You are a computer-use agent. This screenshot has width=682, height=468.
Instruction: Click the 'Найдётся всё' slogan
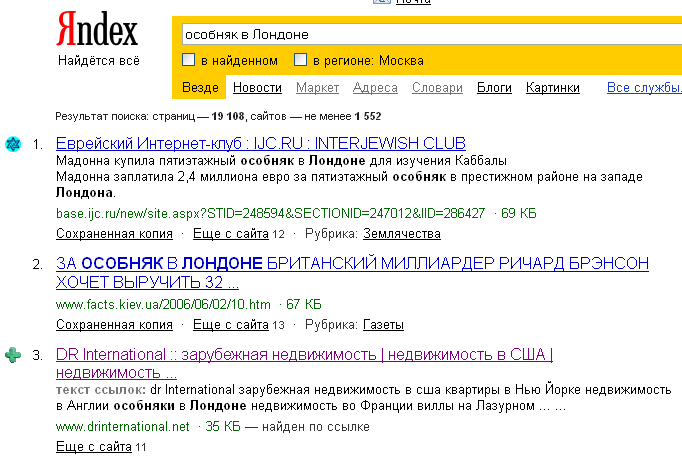99,60
